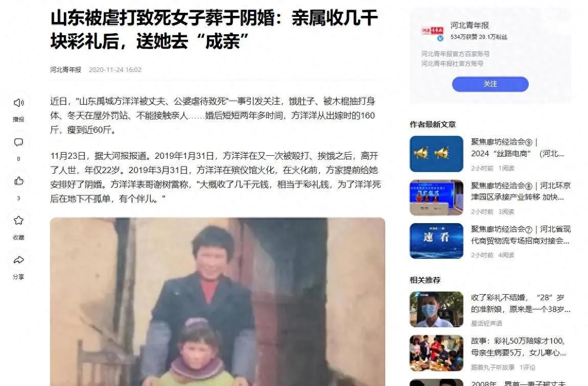
Task: Open 聚焦廊坊经洽会⑨ 丝路电商 article
Action: coord(518,148)
